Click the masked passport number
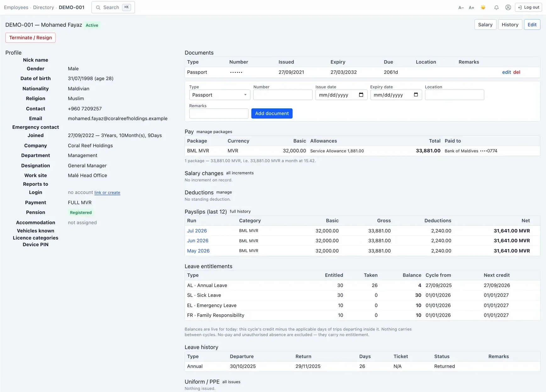 tap(236, 72)
